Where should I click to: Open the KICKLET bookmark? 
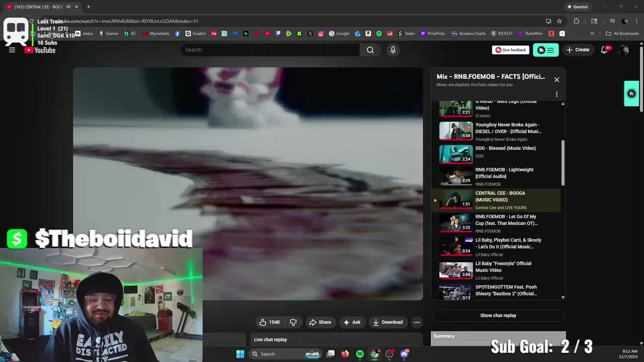click(x=502, y=34)
